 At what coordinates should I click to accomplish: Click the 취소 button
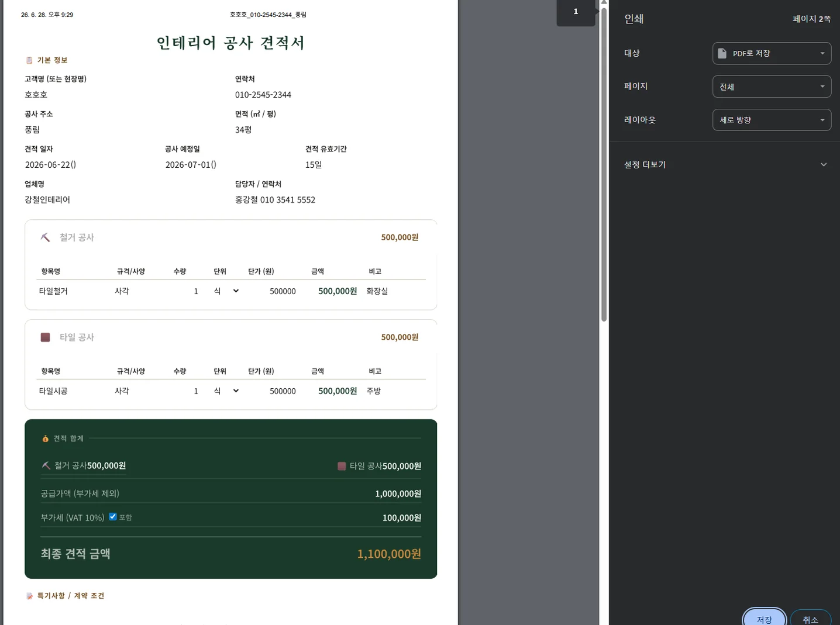click(810, 619)
